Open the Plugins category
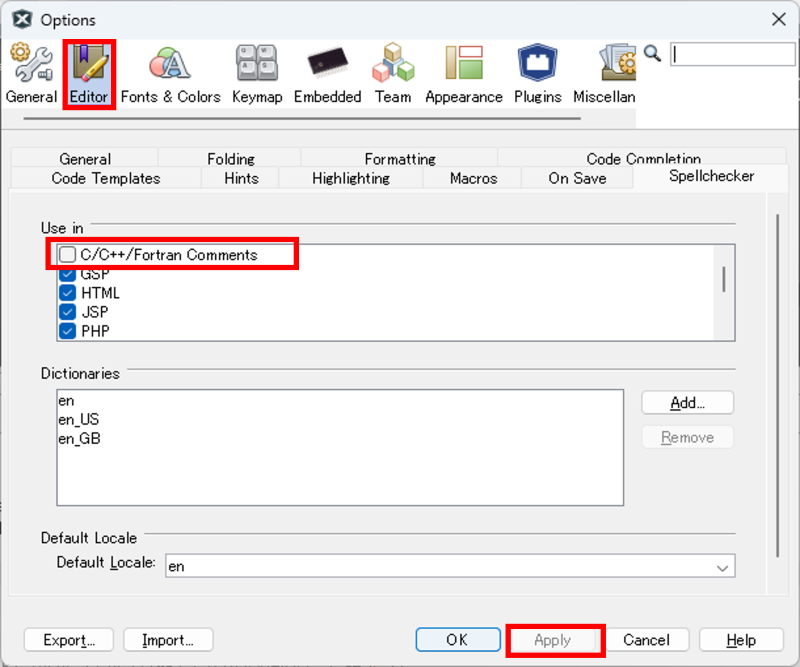Image resolution: width=800 pixels, height=667 pixels. point(537,75)
